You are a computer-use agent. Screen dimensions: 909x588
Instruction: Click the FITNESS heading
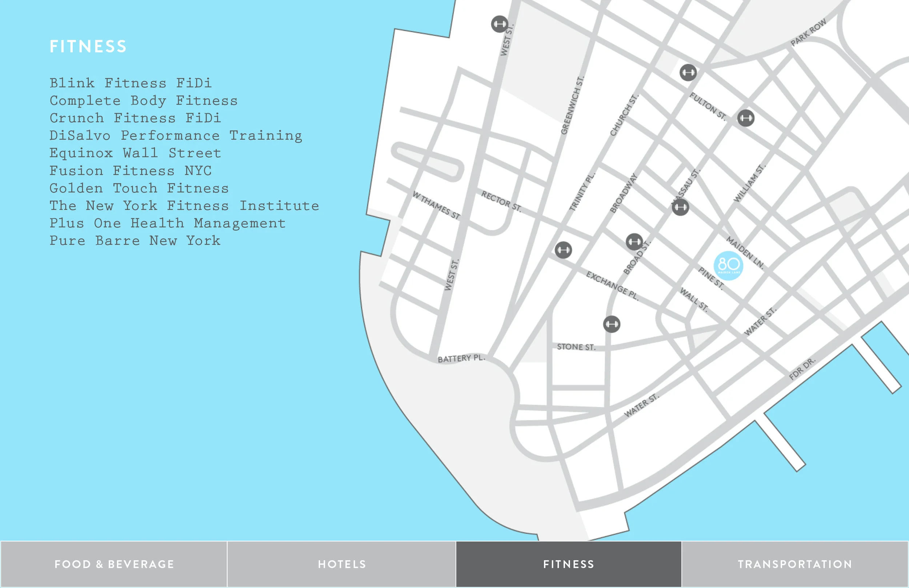pyautogui.click(x=88, y=46)
